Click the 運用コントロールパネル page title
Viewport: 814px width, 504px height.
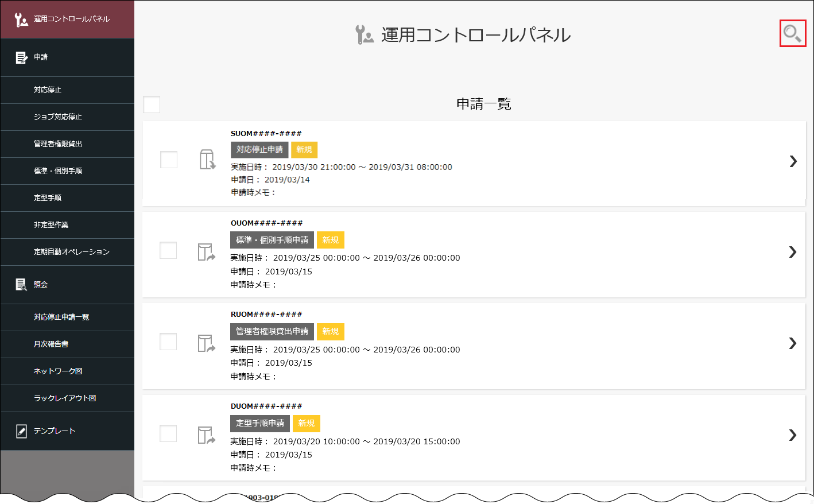click(476, 35)
